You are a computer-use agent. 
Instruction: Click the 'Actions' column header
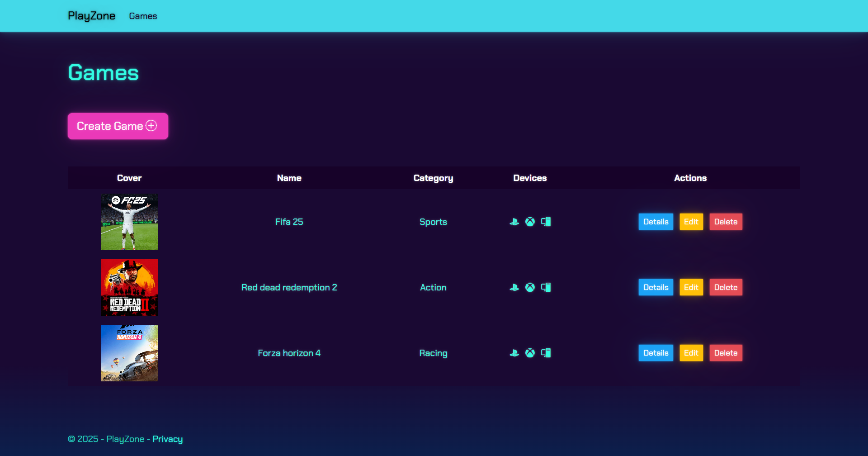coord(690,178)
